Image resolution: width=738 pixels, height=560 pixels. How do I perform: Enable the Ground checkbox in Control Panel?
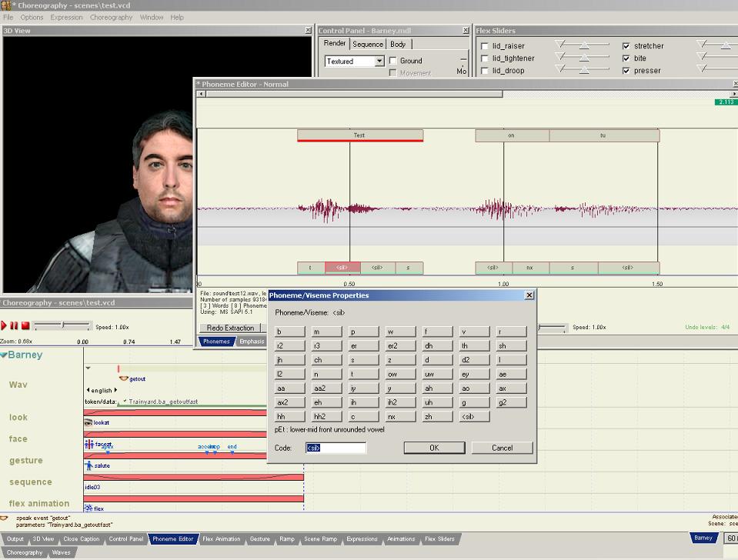(x=393, y=61)
